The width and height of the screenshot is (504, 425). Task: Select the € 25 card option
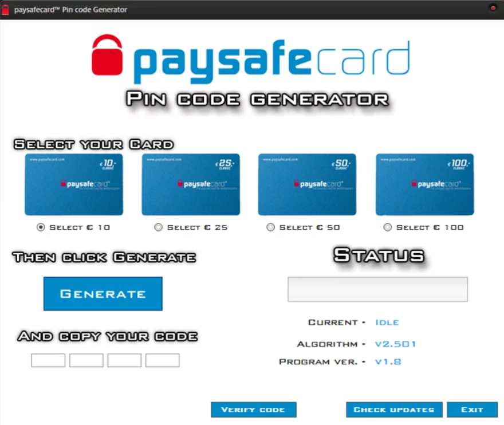(158, 227)
